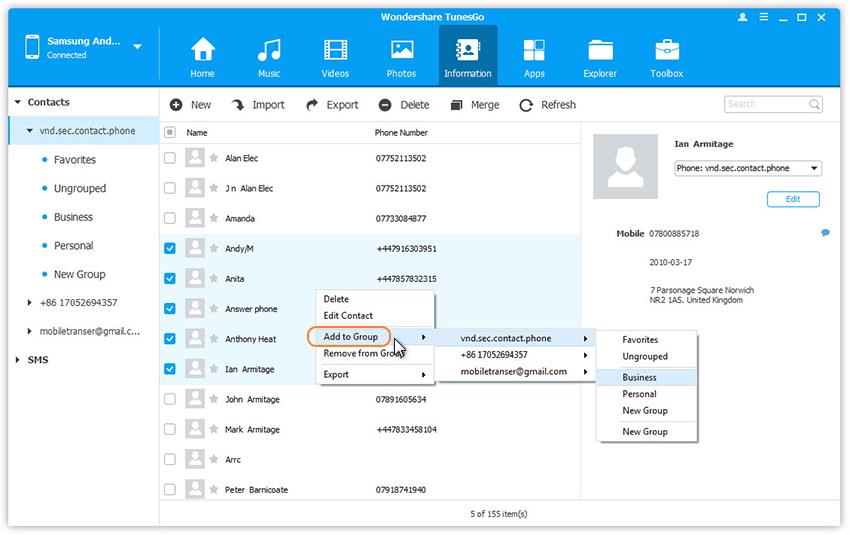Expand the SMS tree node

pyautogui.click(x=18, y=360)
